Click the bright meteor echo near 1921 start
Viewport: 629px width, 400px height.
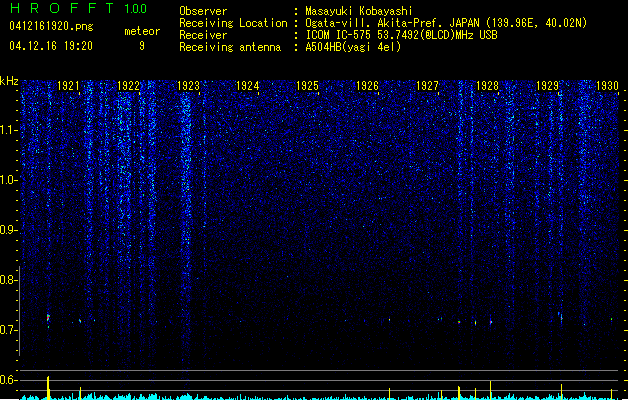pos(48,318)
